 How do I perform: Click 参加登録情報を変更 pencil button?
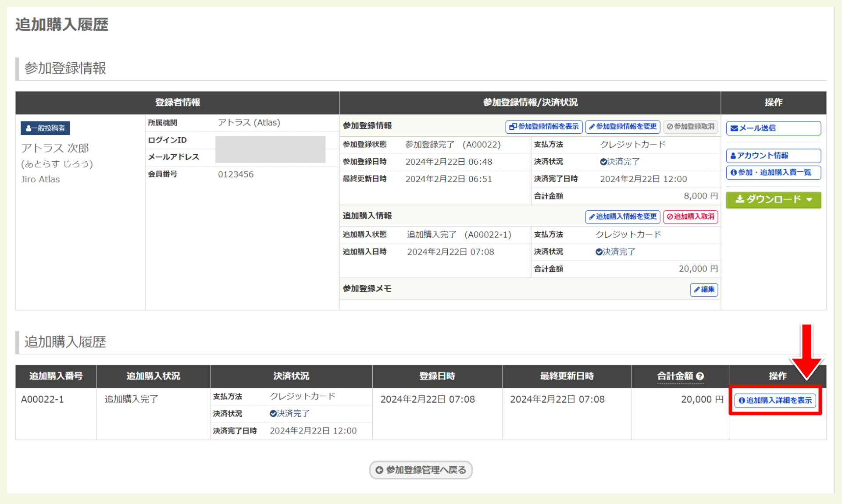(623, 127)
